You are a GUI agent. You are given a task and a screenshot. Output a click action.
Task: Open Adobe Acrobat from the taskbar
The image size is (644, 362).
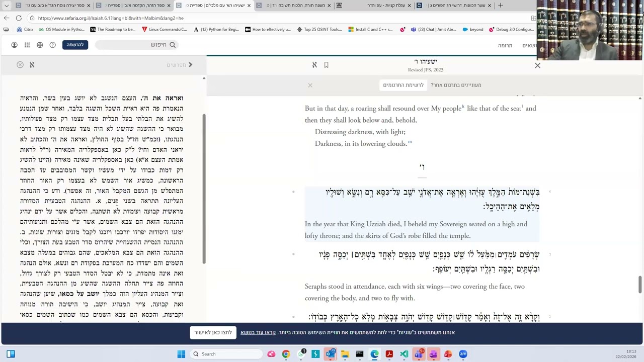pyautogui.click(x=389, y=354)
